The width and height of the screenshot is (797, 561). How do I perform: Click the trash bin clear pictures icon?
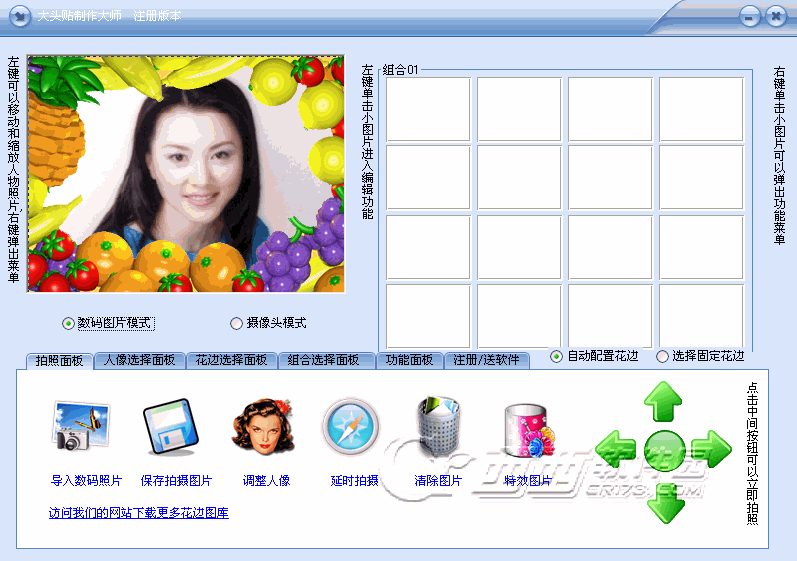[438, 426]
